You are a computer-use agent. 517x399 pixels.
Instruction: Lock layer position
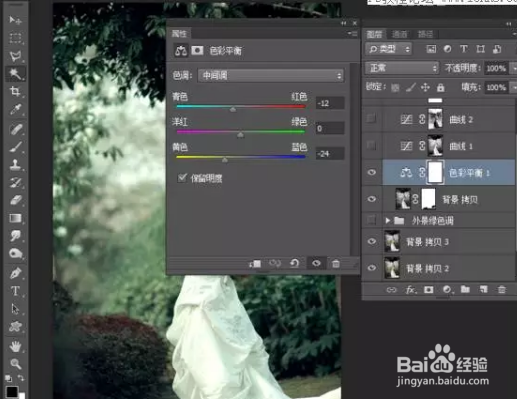[x=425, y=87]
